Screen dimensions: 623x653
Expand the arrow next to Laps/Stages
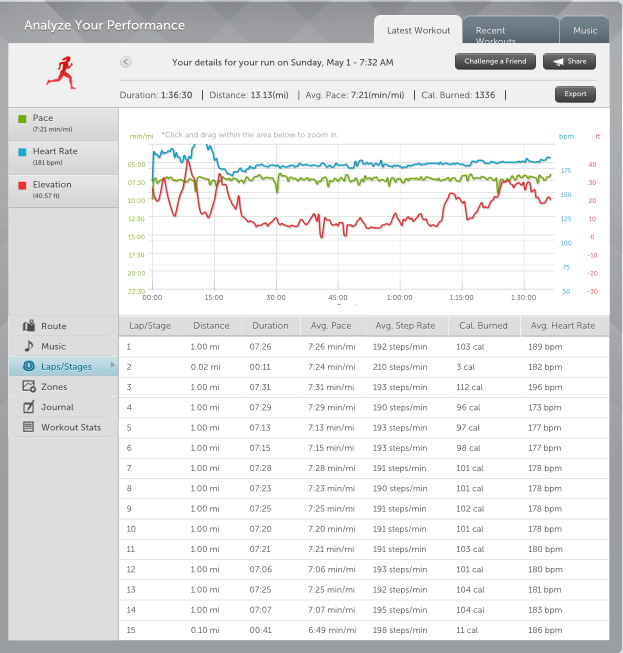click(112, 365)
